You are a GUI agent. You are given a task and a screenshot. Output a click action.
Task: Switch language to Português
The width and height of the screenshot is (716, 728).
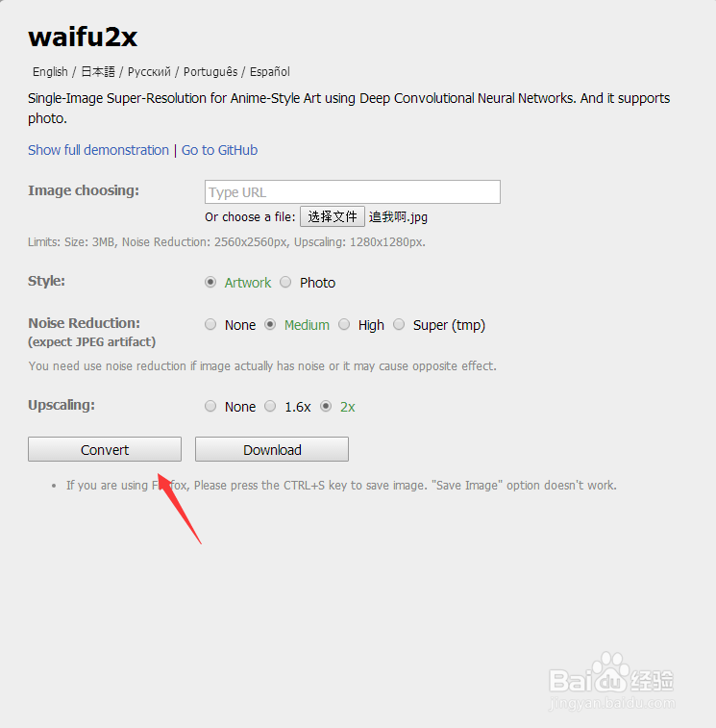coord(210,72)
